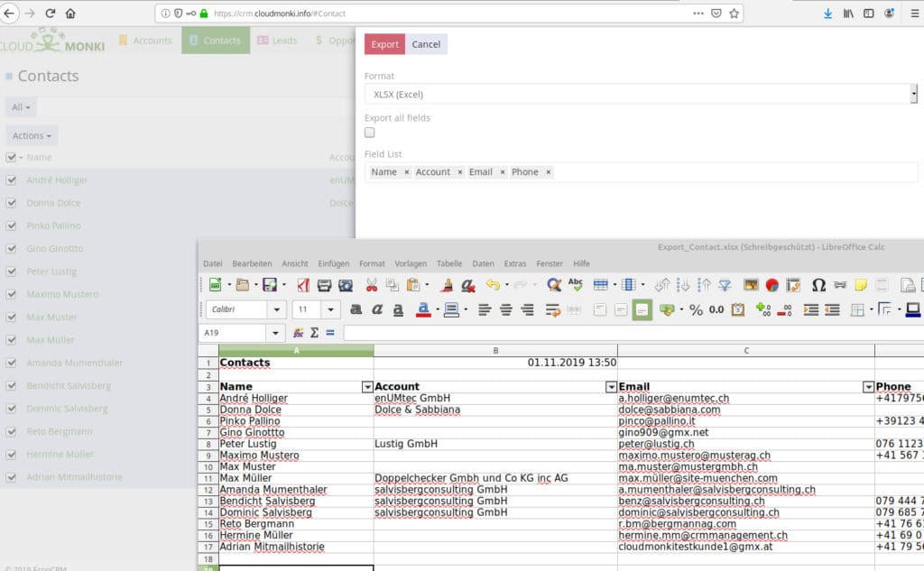Image resolution: width=924 pixels, height=571 pixels.
Task: Apply italic formatting in Calc
Action: click(377, 309)
